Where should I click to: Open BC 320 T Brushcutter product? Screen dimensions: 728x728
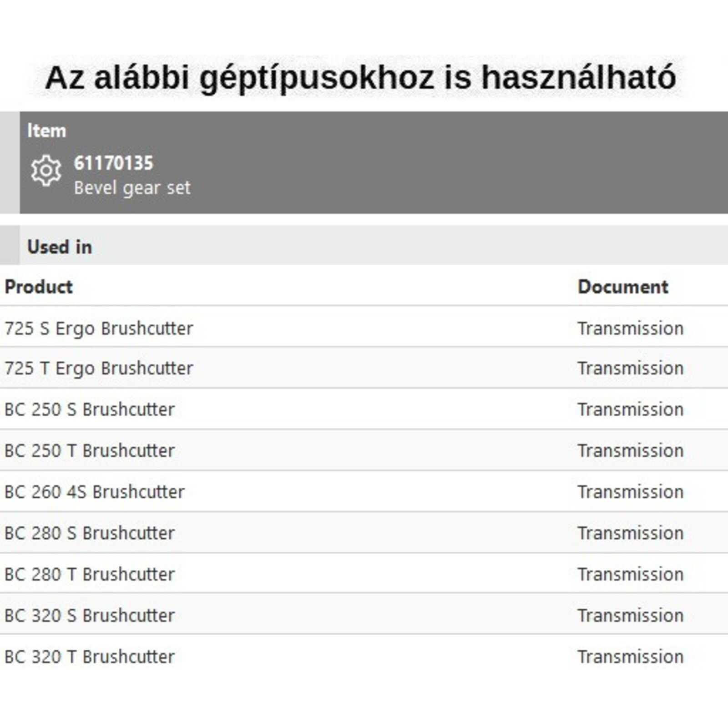click(90, 657)
